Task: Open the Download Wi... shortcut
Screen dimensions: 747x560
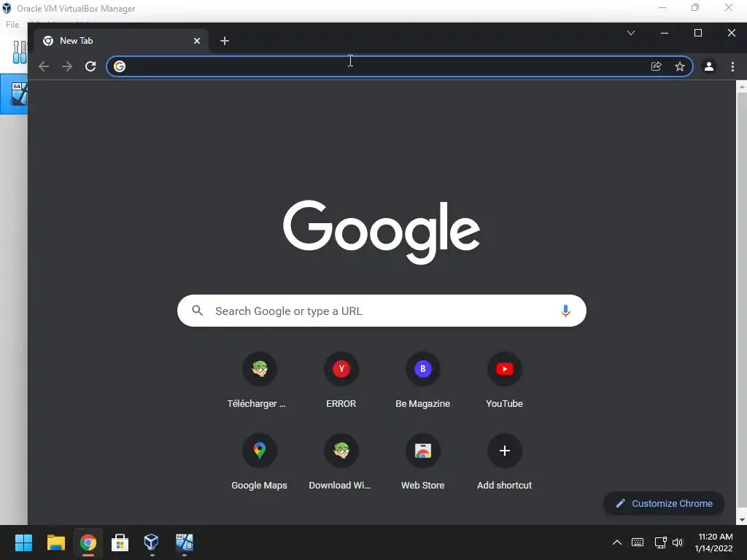Action: (341, 462)
